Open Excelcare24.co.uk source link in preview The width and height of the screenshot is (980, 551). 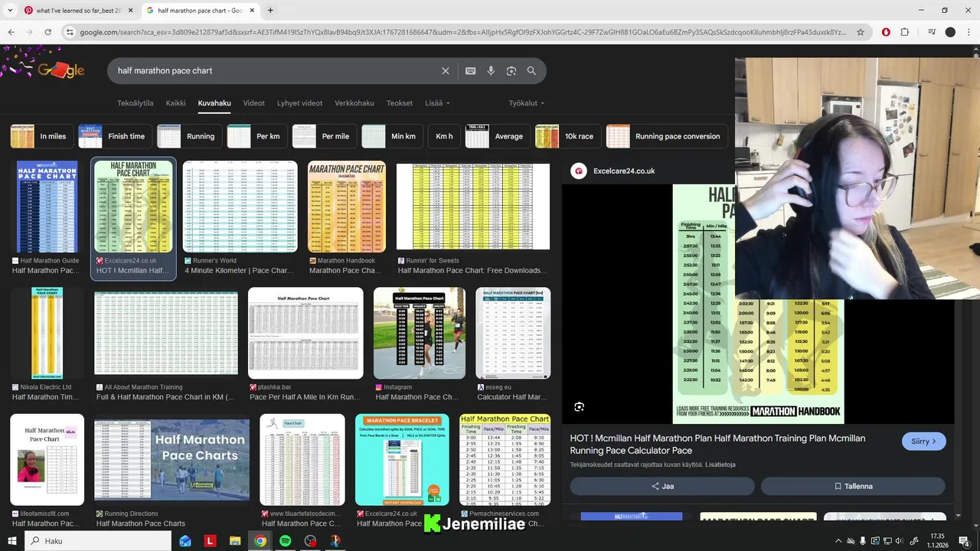(624, 171)
